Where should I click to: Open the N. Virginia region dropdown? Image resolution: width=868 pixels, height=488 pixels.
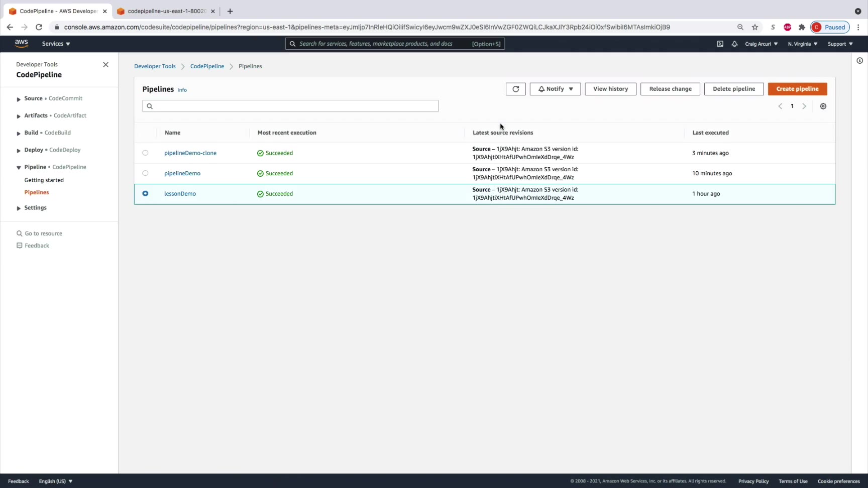pyautogui.click(x=802, y=44)
